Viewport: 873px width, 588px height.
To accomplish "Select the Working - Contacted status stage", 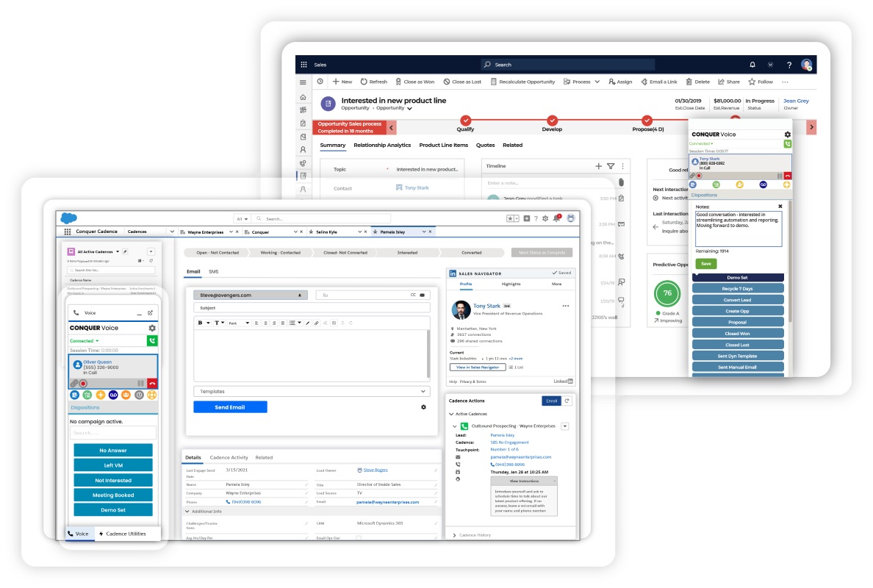I will [x=281, y=252].
